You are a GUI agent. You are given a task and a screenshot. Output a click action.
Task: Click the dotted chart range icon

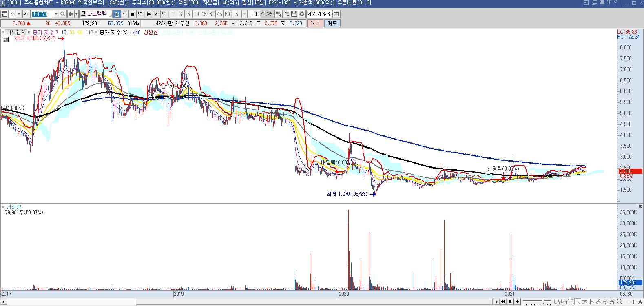click(x=571, y=302)
